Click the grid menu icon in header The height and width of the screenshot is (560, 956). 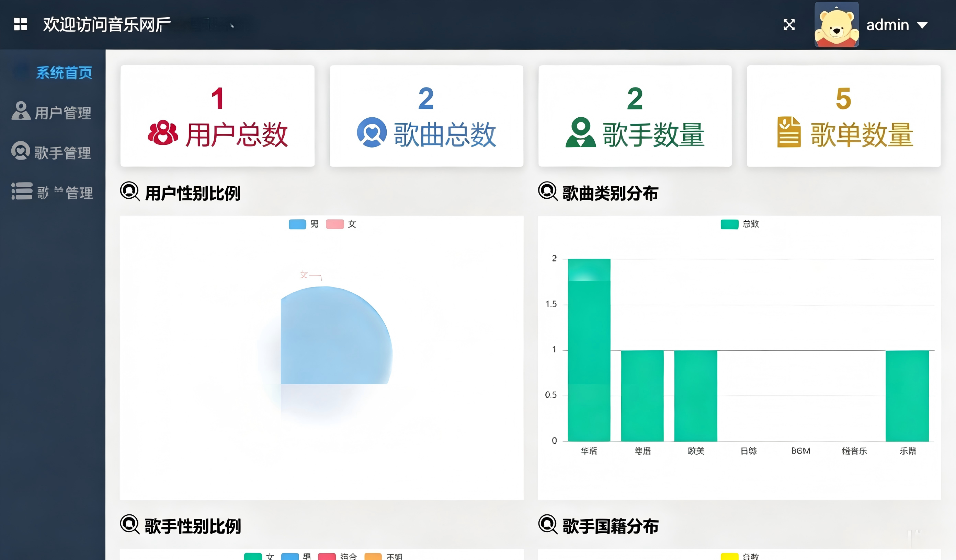(21, 24)
